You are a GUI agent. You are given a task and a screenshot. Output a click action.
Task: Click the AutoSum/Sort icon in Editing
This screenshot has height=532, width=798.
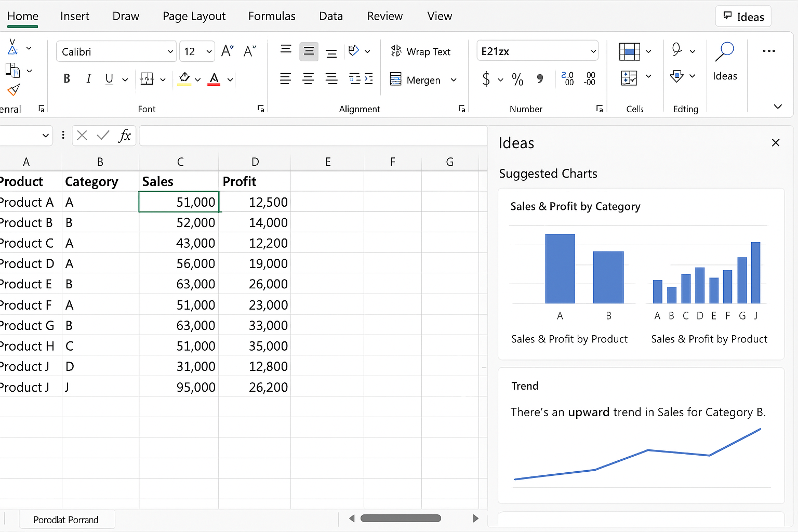676,50
